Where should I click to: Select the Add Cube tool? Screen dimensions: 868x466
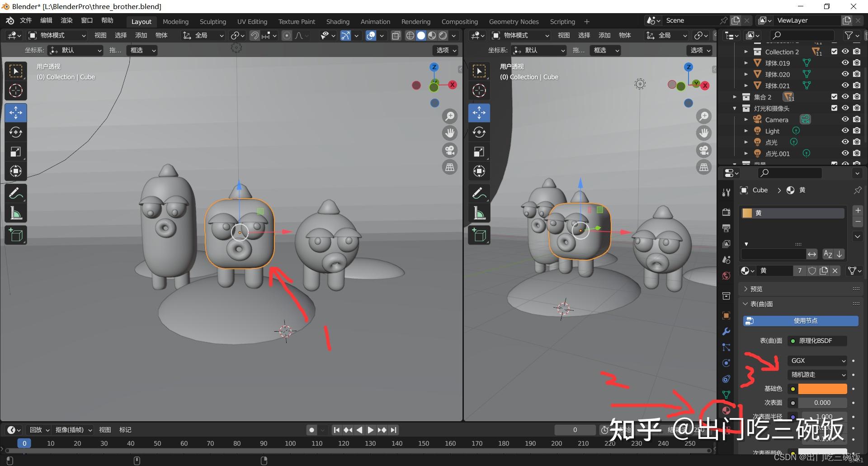(16, 235)
